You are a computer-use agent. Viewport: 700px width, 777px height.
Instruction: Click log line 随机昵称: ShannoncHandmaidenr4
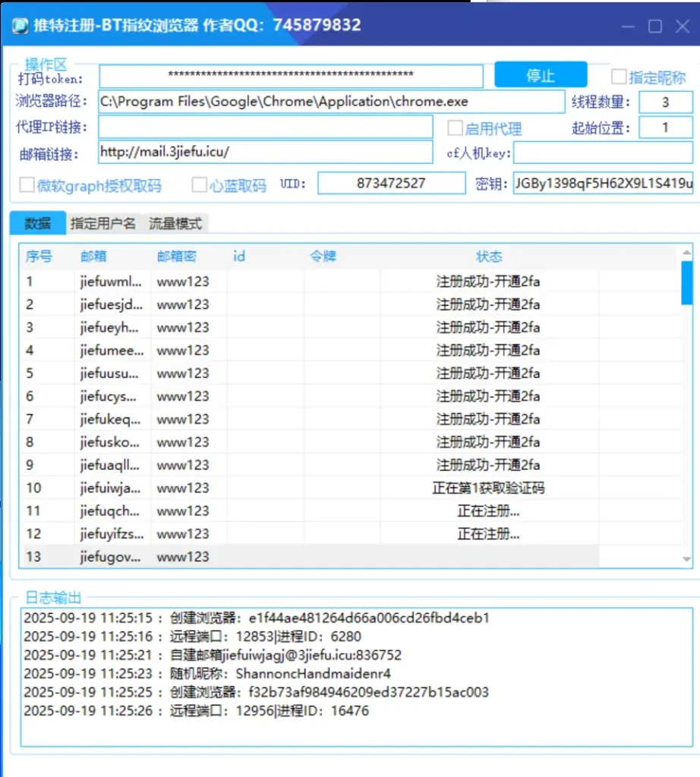click(x=207, y=674)
